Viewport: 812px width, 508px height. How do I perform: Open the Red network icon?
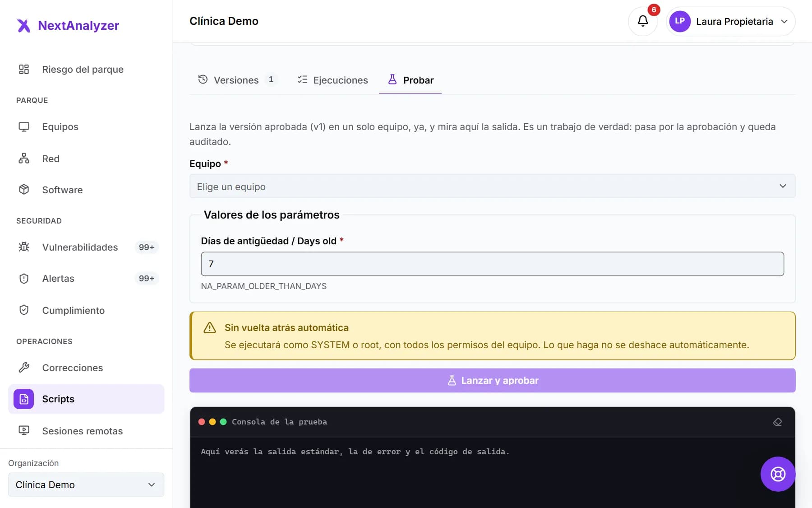click(24, 158)
